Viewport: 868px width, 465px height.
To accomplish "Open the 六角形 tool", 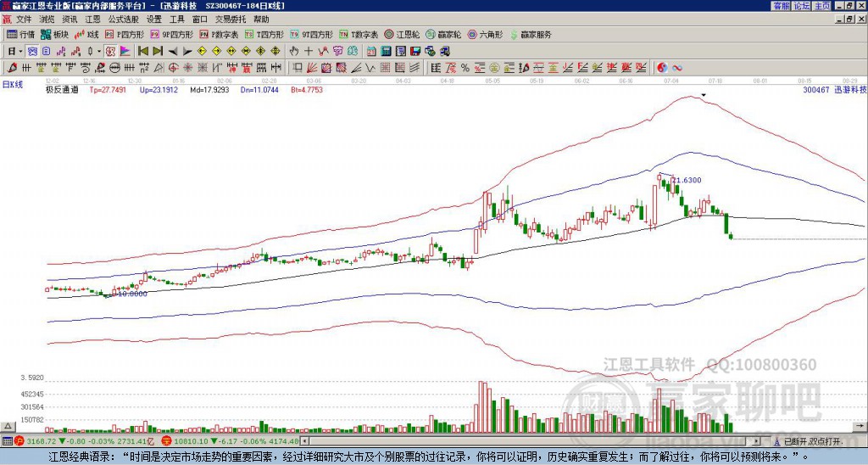I will coord(485,34).
